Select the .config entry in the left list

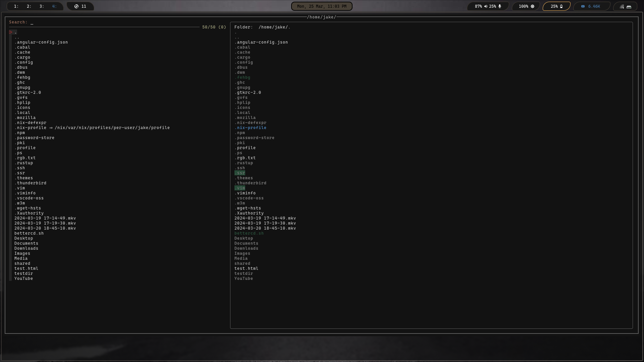(23, 62)
